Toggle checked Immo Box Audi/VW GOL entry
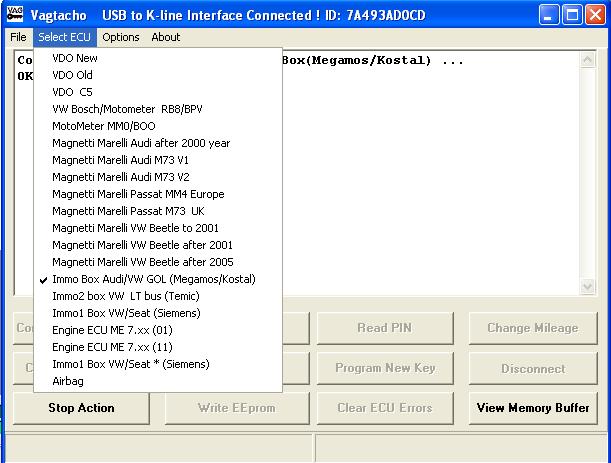This screenshot has width=611, height=463. click(158, 279)
